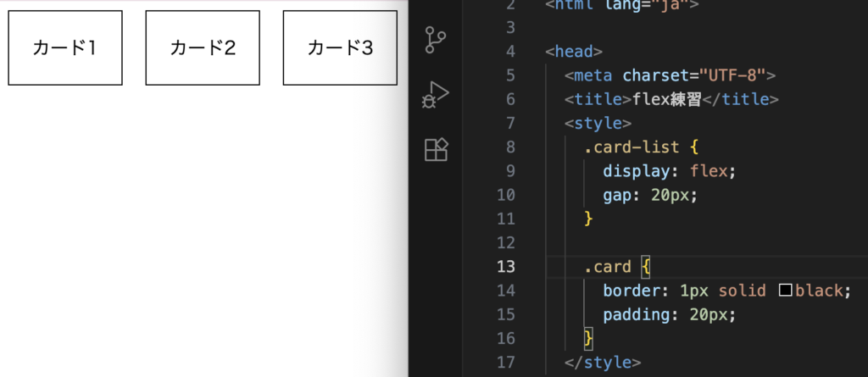Click the .card selector on line 13

(x=608, y=267)
